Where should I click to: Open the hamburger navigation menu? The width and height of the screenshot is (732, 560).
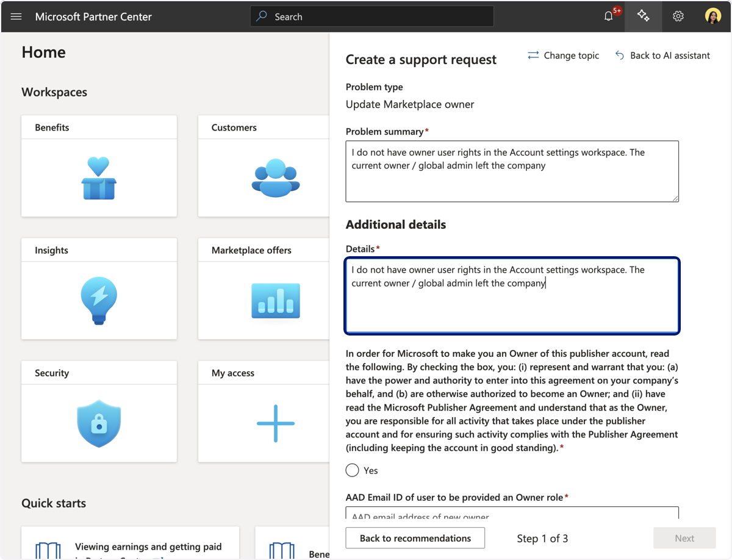16,16
